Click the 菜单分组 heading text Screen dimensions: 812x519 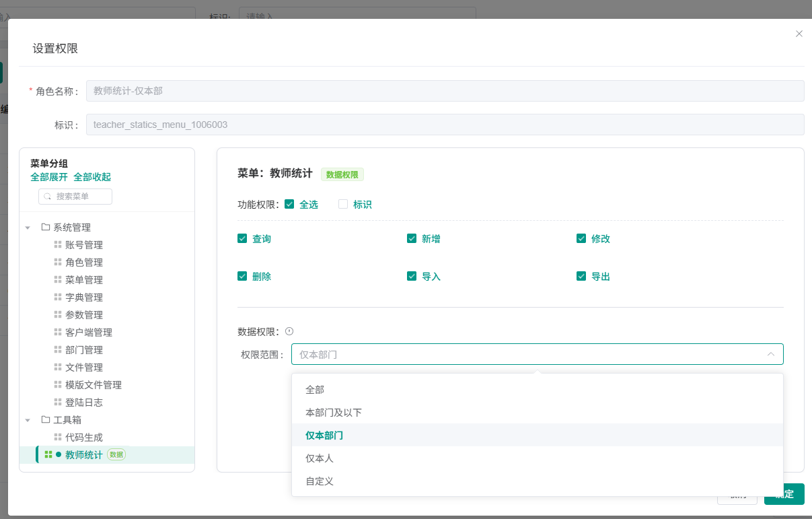[x=49, y=164]
